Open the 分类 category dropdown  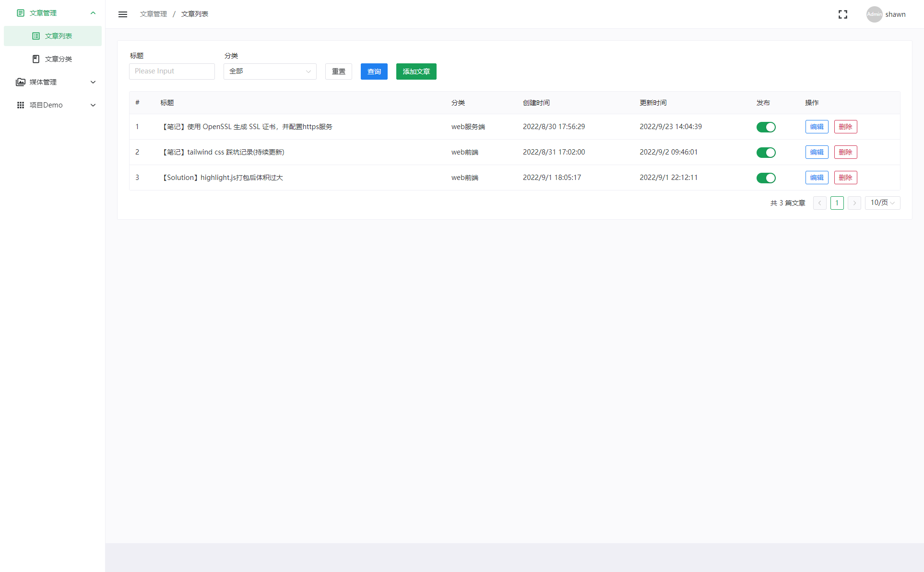click(x=270, y=71)
